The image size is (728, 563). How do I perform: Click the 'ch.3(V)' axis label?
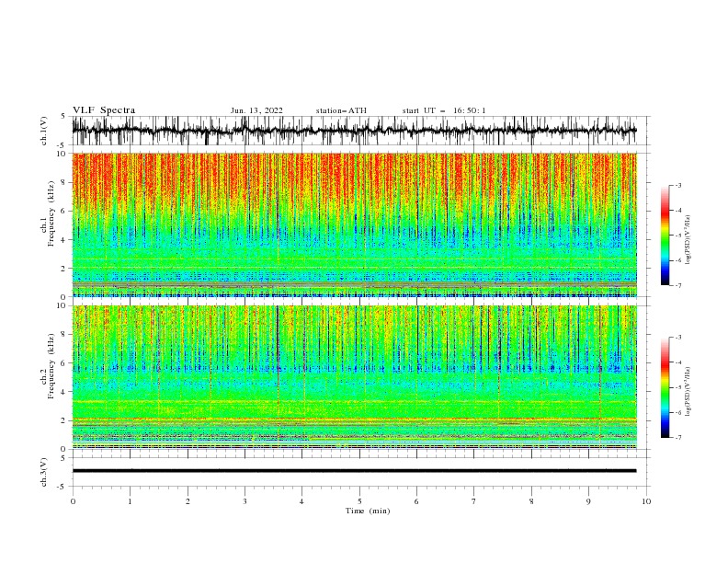tap(44, 472)
